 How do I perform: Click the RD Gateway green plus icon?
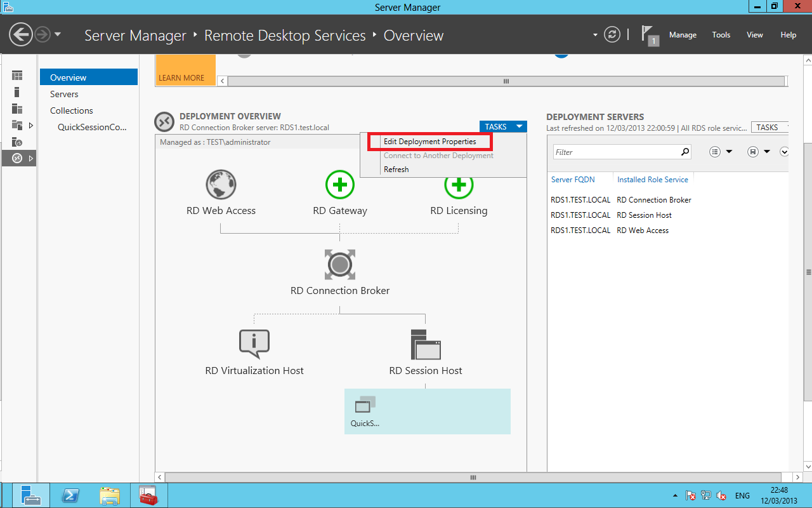click(x=340, y=185)
